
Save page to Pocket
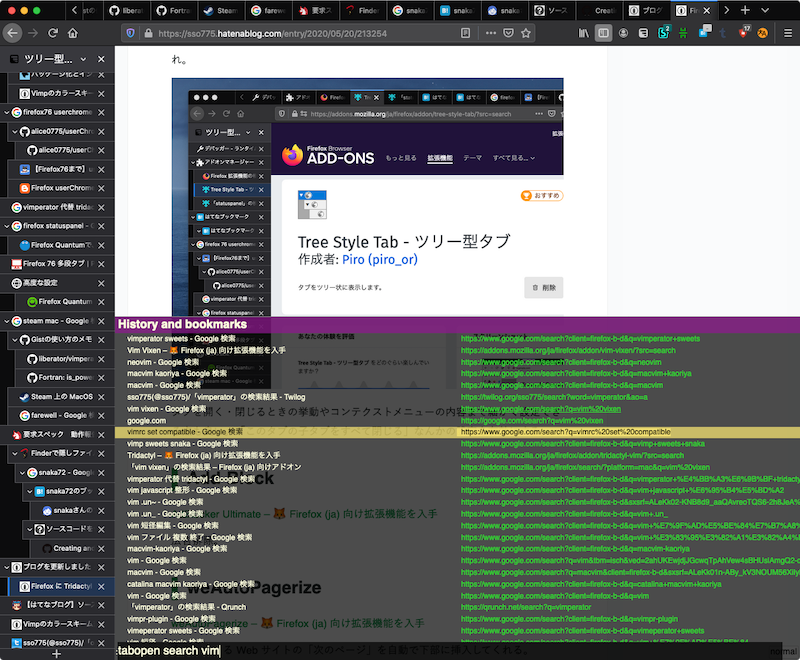point(508,33)
